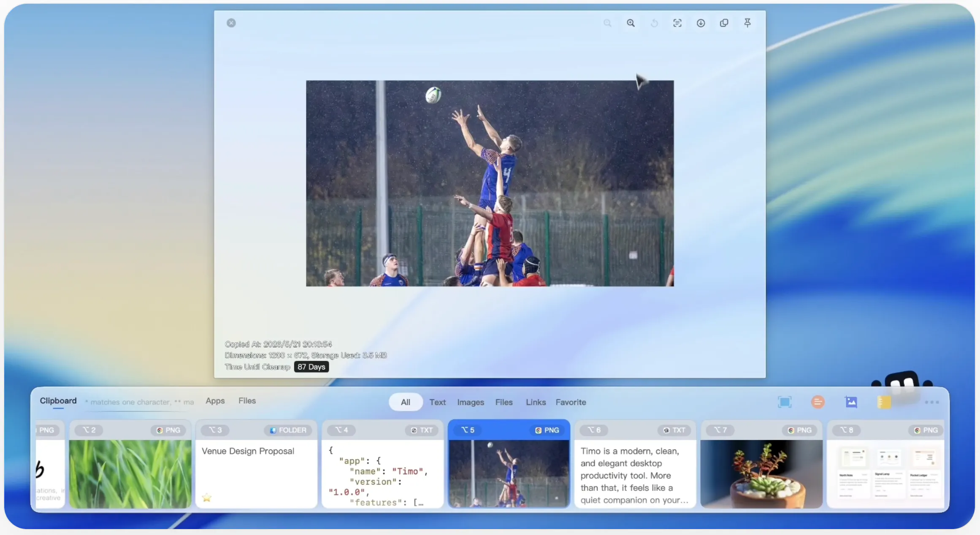The height and width of the screenshot is (535, 980).
Task: Select the rugby lineout image card
Action: pos(509,464)
